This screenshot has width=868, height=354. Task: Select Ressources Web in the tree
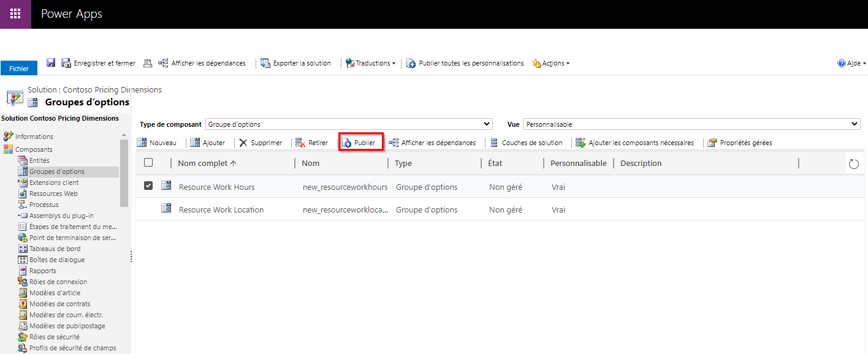click(53, 194)
